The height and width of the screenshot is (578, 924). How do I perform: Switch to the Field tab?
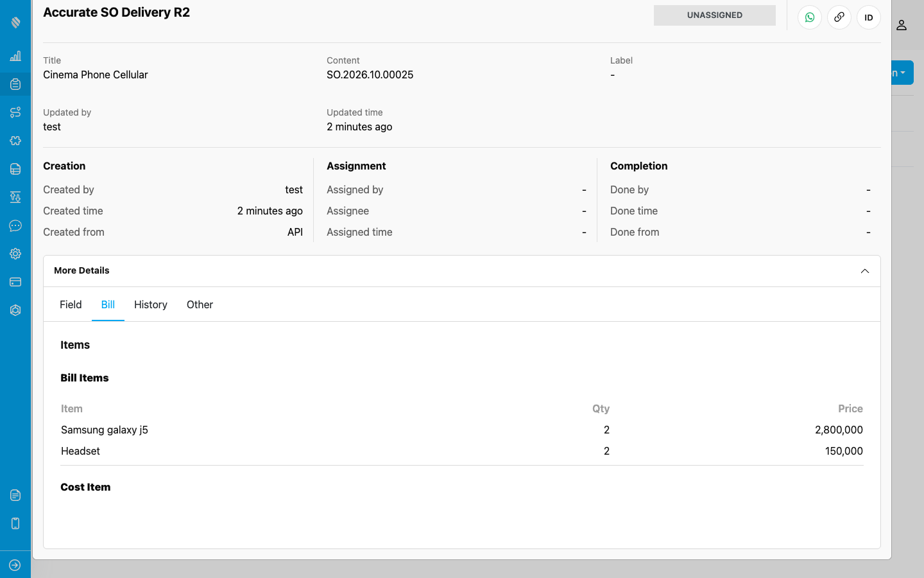coord(71,304)
